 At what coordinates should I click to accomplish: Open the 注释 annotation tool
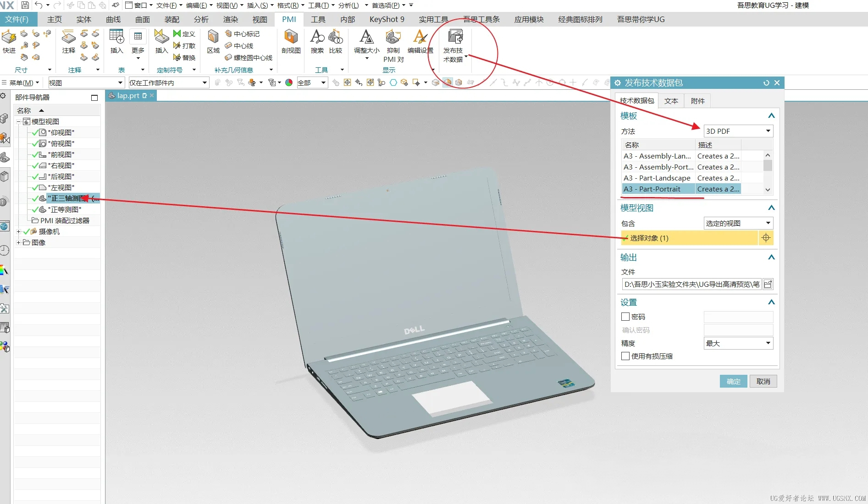(68, 41)
